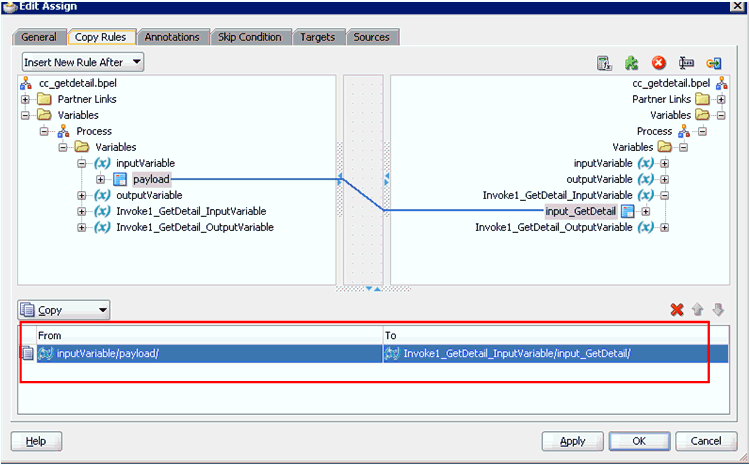Switch to the General tab
Screen dimensions: 749x465
click(39, 37)
